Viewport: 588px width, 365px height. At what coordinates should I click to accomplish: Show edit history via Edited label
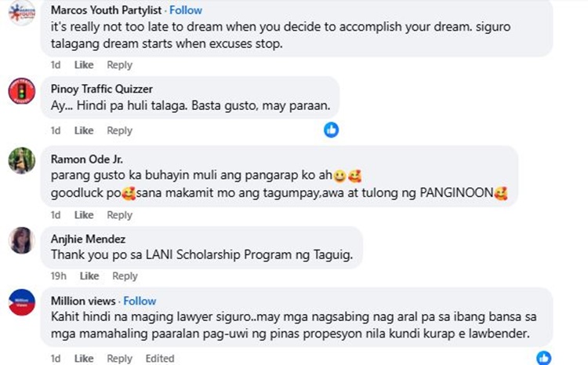(x=160, y=359)
